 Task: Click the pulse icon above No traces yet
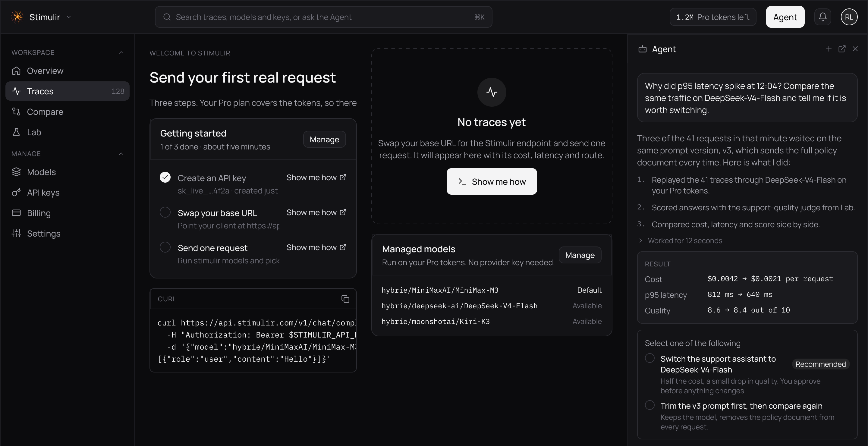492,92
